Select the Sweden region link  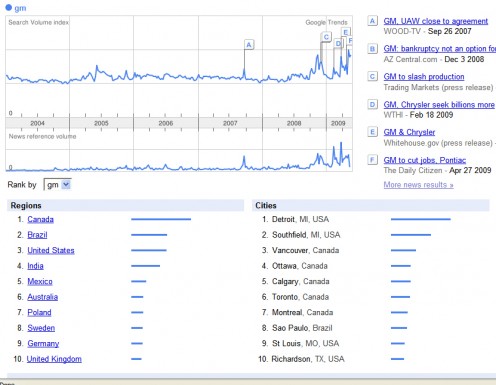tap(41, 328)
